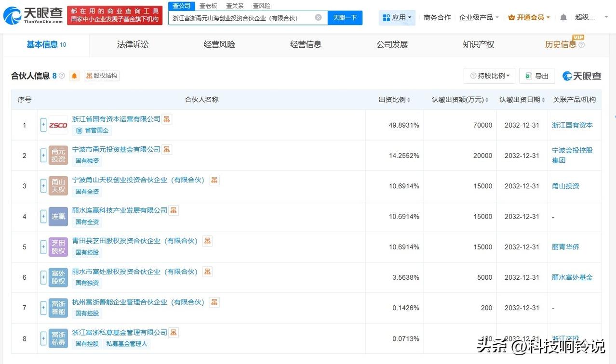The width and height of the screenshot is (616, 364).
Task: Open the 开通会员 dropdown
Action: 529,18
